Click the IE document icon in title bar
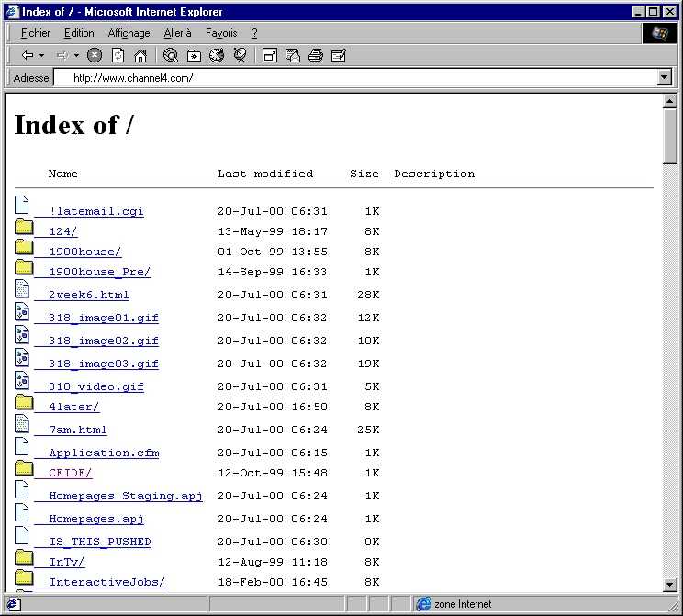 tap(12, 12)
